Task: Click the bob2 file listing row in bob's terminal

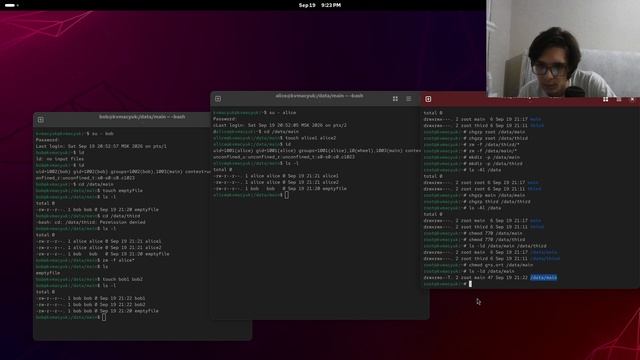Action: (x=90, y=304)
